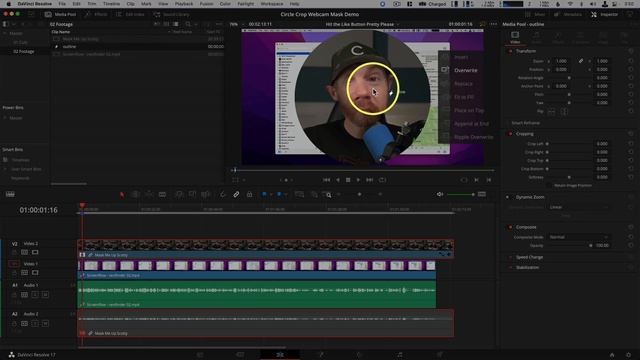The width and height of the screenshot is (640, 360).
Task: Go to first frame in viewer
Action: pos(326,180)
